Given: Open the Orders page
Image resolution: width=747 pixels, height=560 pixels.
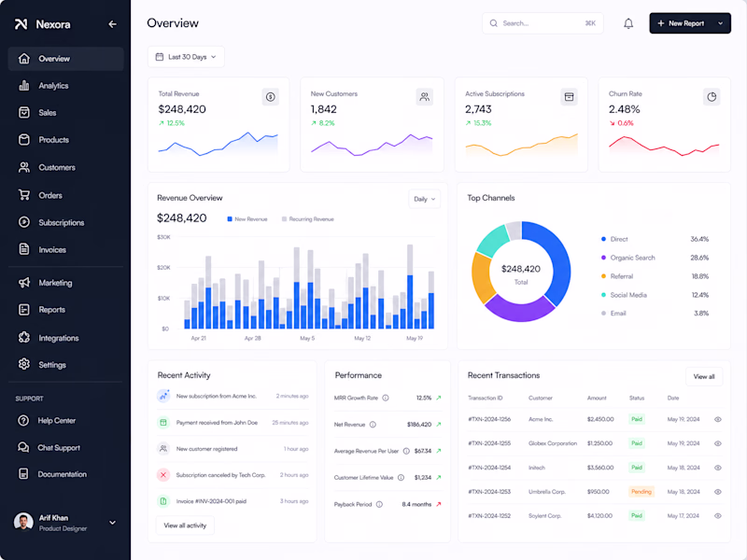Looking at the screenshot, I should click(x=65, y=195).
